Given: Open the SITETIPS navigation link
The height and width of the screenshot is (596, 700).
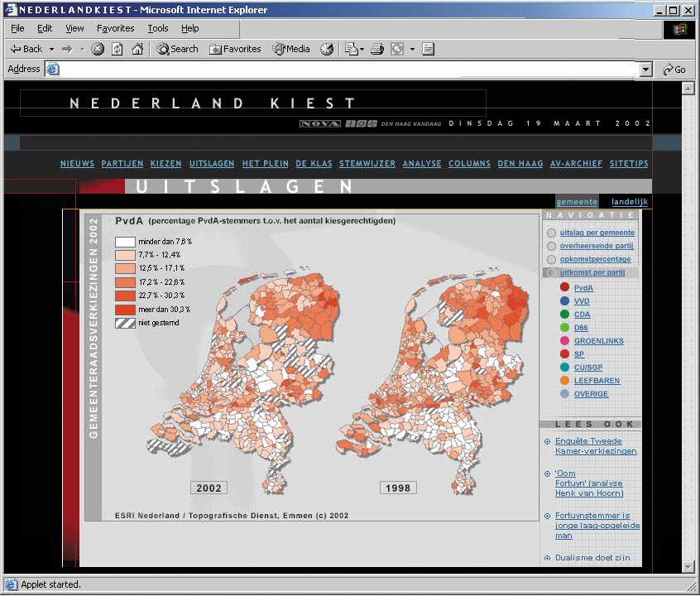Looking at the screenshot, I should click(629, 164).
